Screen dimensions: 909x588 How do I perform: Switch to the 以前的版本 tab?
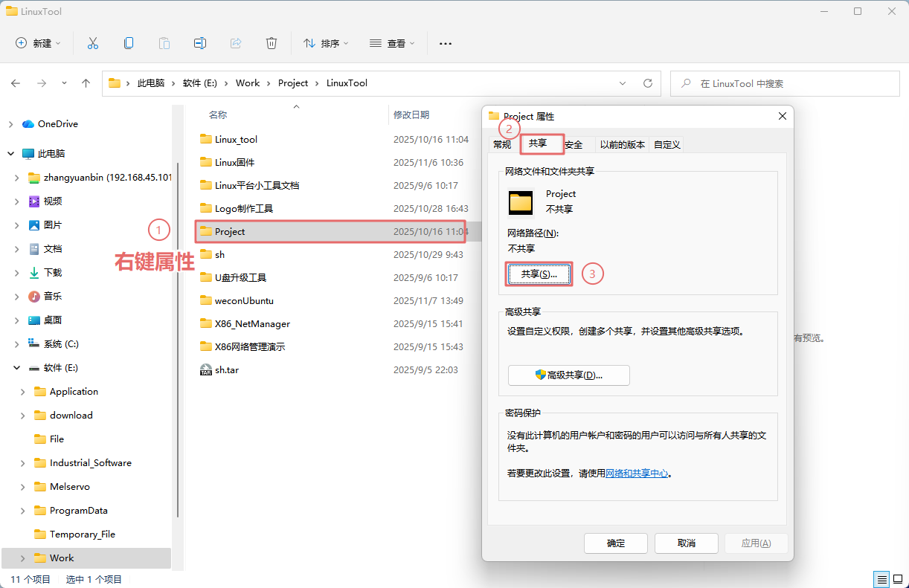click(x=623, y=145)
